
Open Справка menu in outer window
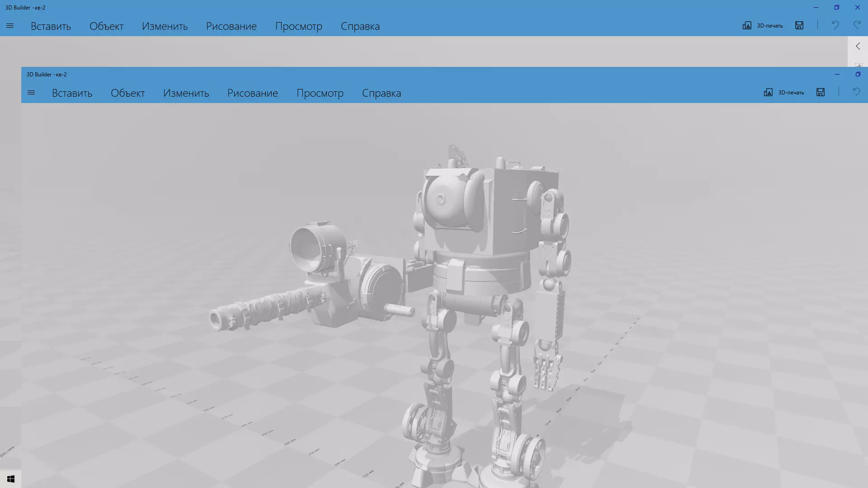coord(360,26)
